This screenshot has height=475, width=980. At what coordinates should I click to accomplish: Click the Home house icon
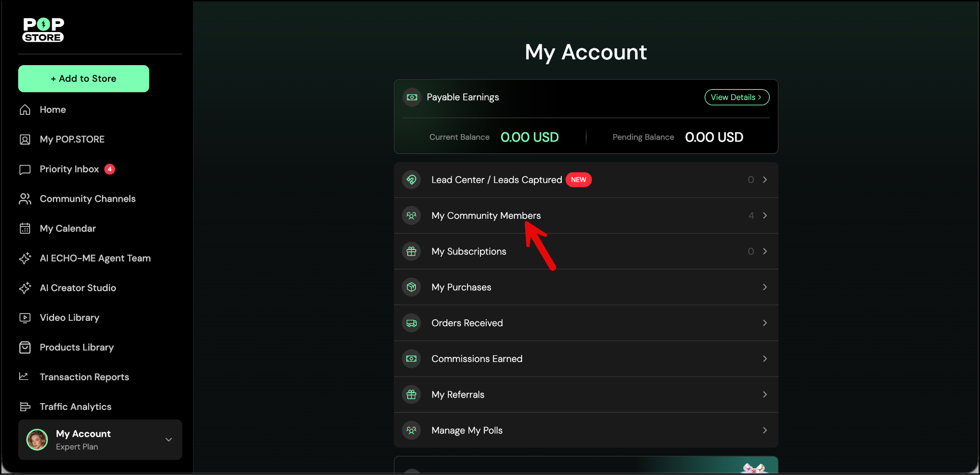click(x=25, y=110)
